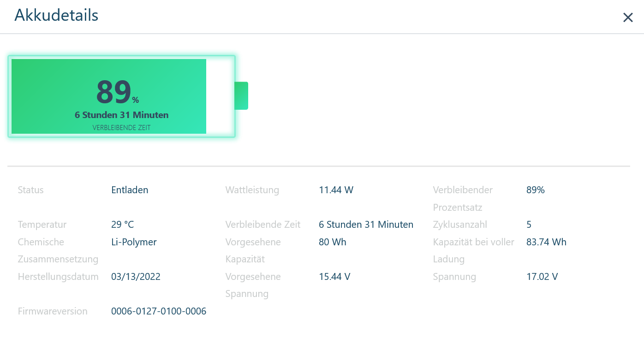Click the Zyklusanzahl value 5
Viewport: 644px width, 338px height.
coord(529,225)
